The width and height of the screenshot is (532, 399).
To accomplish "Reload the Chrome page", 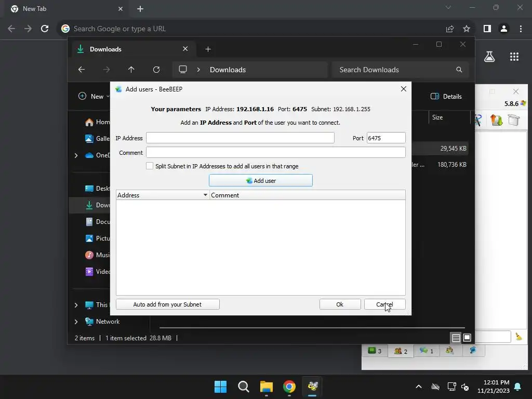I will pos(45,29).
